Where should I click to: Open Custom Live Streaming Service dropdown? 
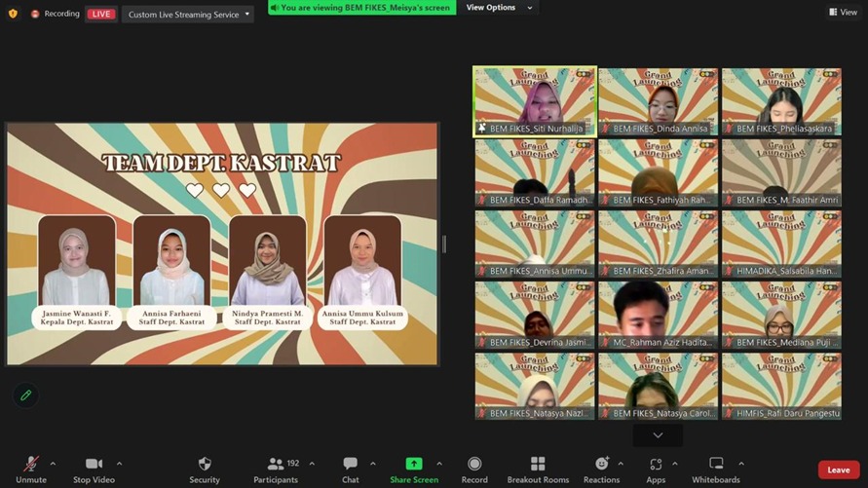coord(188,15)
